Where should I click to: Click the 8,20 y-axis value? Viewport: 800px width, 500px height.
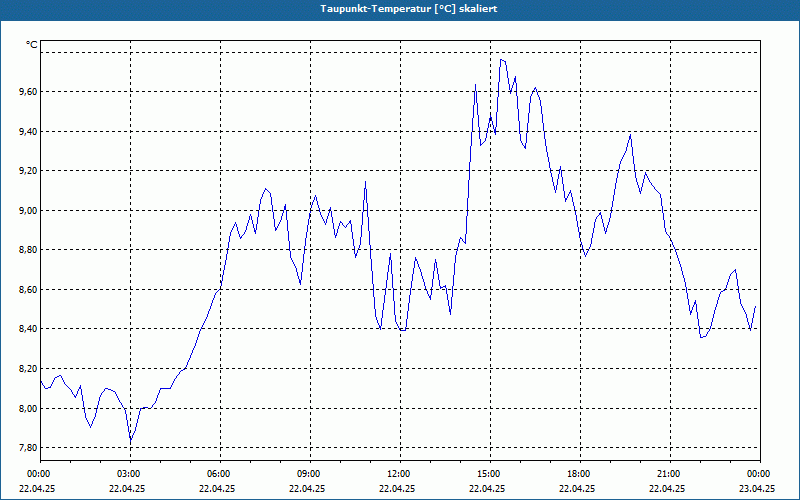pyautogui.click(x=28, y=369)
